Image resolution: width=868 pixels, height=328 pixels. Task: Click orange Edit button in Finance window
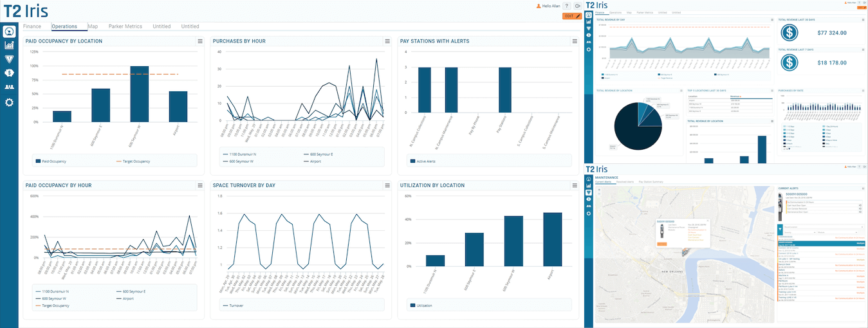862,8
